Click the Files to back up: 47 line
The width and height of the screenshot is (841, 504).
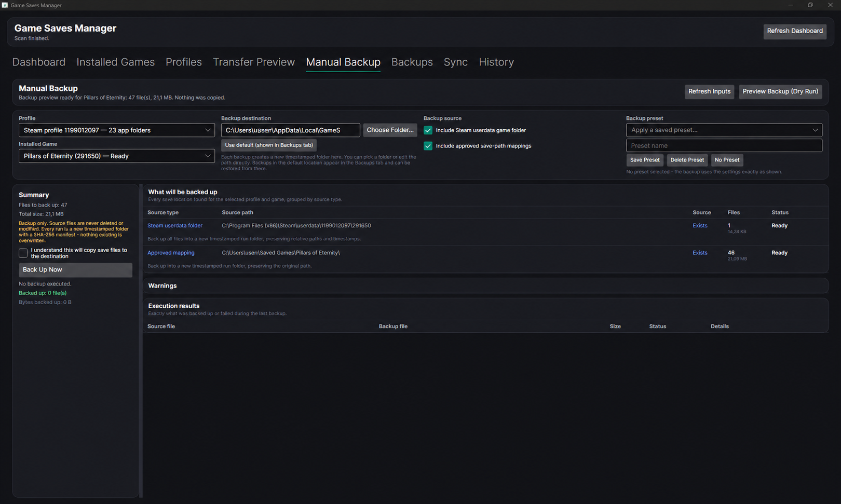point(43,205)
